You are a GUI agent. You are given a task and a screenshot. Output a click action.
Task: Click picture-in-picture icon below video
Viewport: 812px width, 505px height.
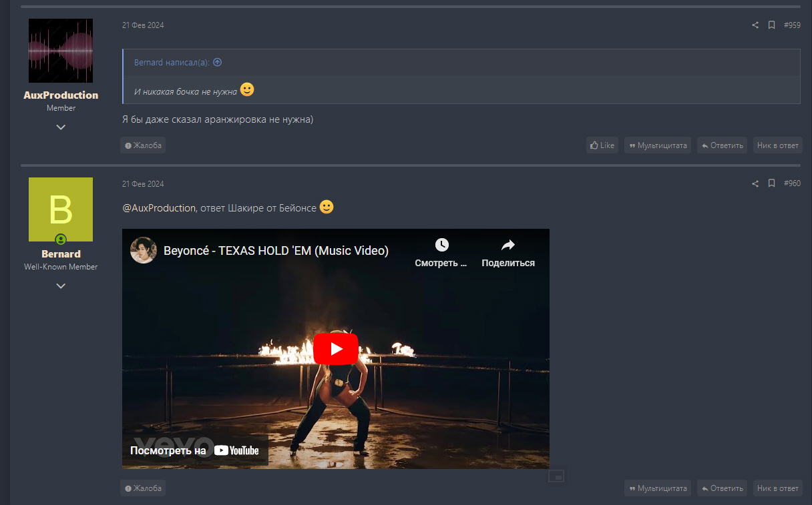556,476
